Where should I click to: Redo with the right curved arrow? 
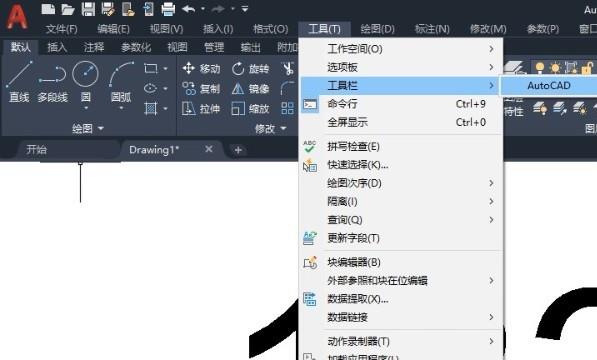[218, 8]
